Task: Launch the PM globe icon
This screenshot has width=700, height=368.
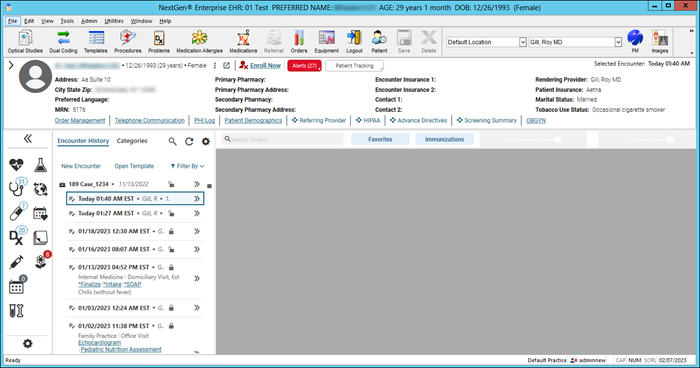Action: pos(635,42)
